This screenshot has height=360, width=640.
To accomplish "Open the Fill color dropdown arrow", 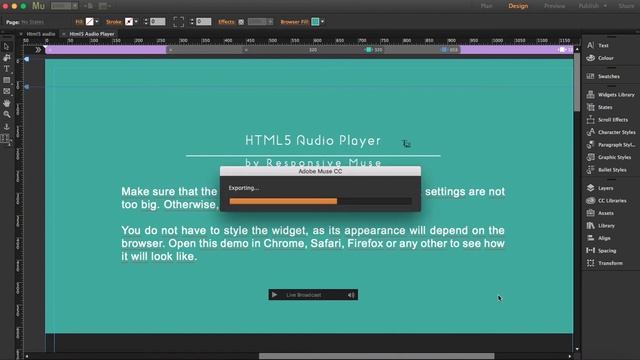I will (97, 22).
